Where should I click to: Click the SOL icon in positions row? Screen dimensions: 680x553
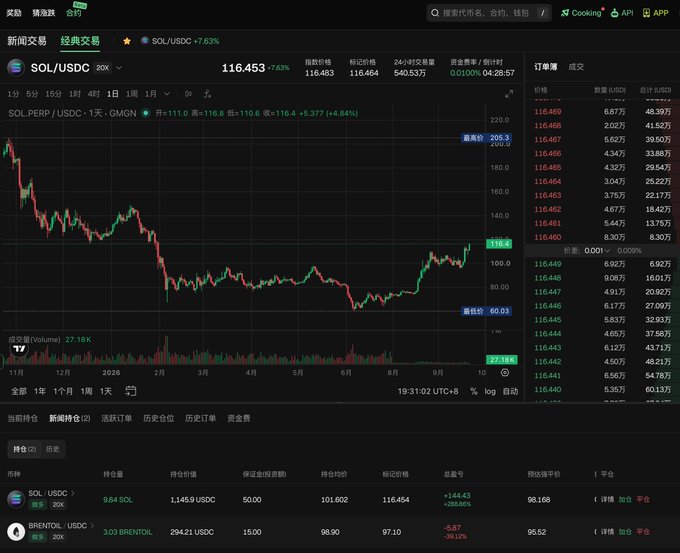point(16,499)
